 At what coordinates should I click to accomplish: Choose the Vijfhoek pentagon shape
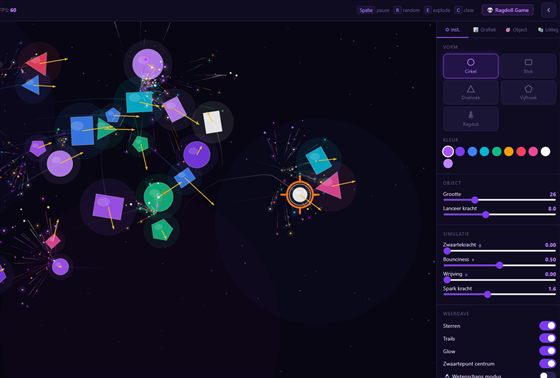[528, 92]
